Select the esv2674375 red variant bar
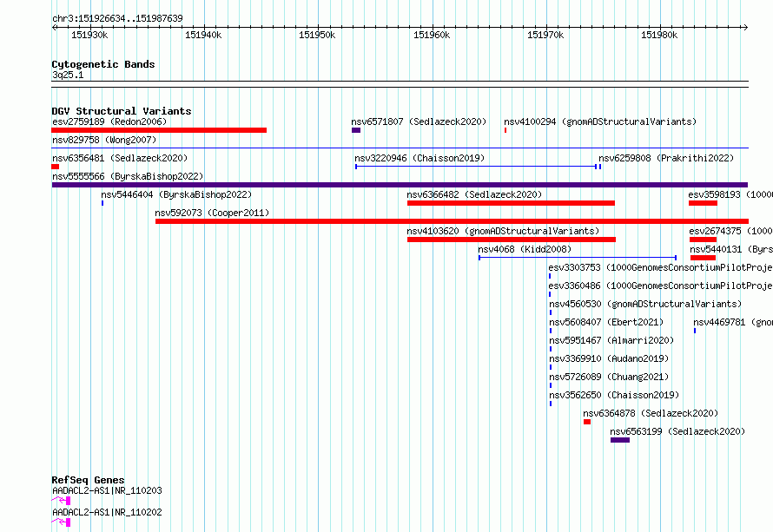773x532 pixels. (x=703, y=240)
